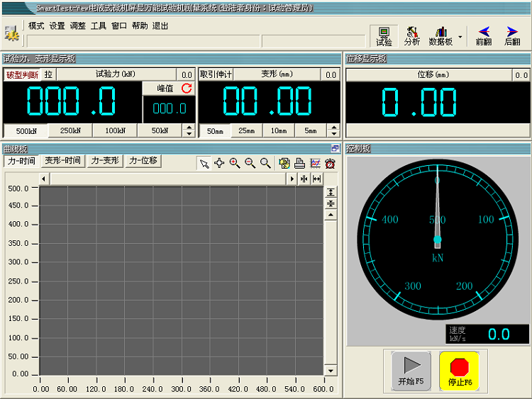
Task: Click the horizontal scrollbar track above the chart
Action: point(167,179)
